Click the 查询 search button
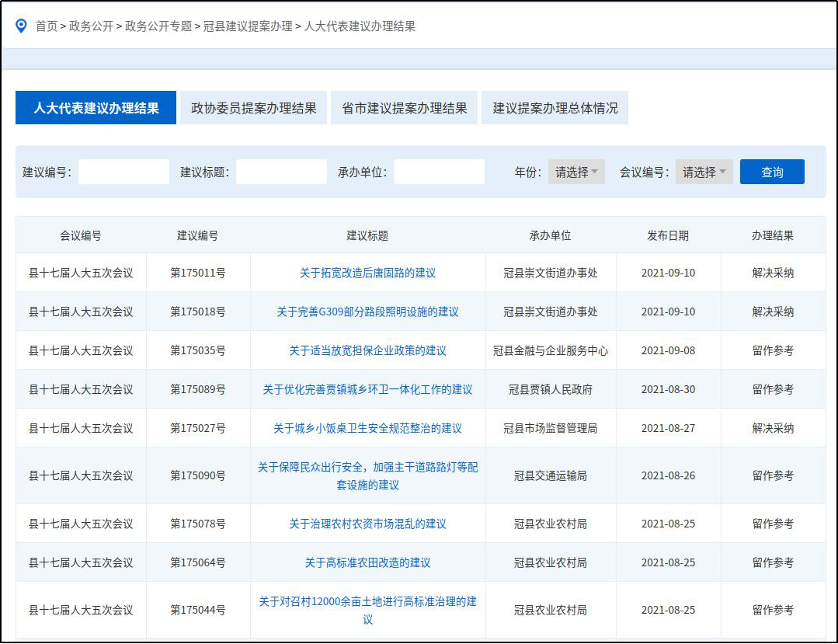 (772, 172)
